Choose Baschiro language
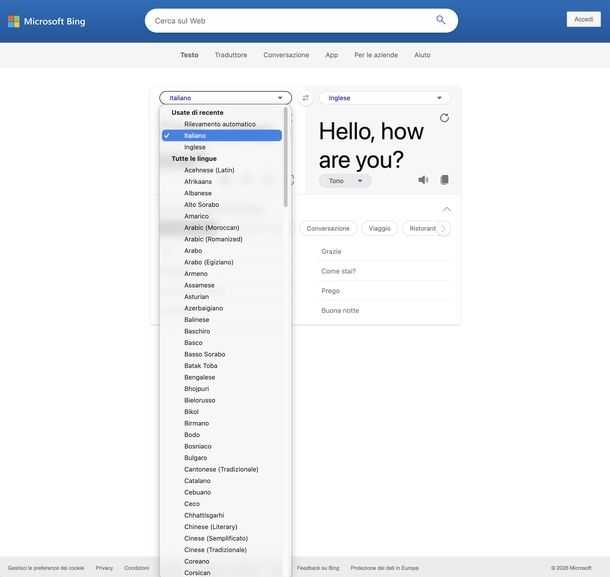610x577 pixels. 222,331
